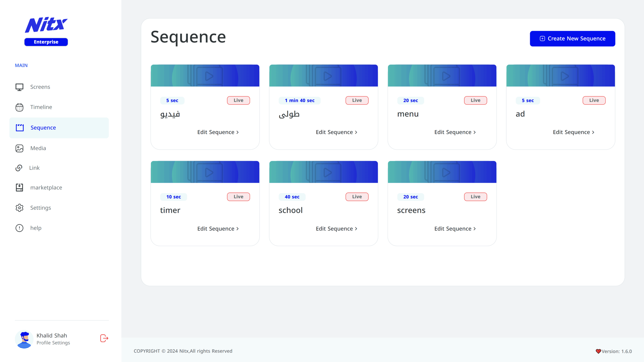This screenshot has width=644, height=362.
Task: Open Profile Settings for Khalid Shah
Action: coord(53,343)
